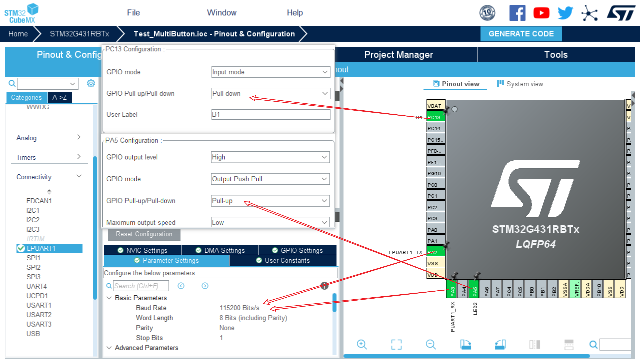Switch to Tools tab

(x=556, y=54)
